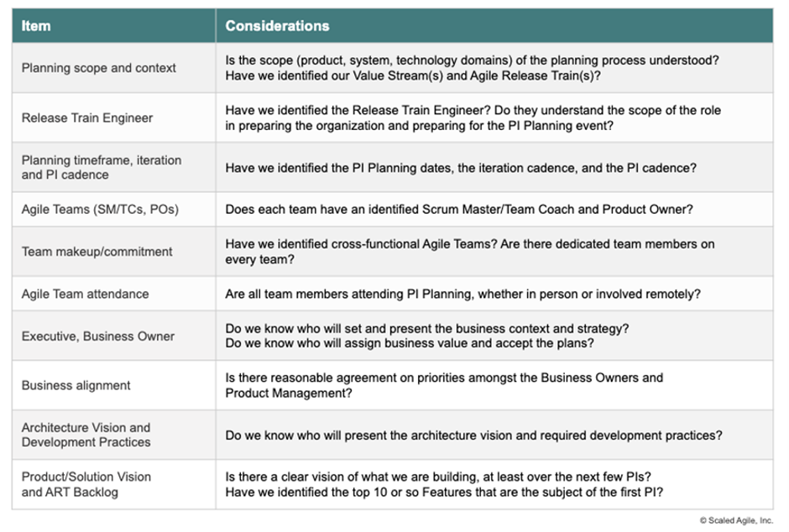Click the "Considerations" column header

point(277,26)
